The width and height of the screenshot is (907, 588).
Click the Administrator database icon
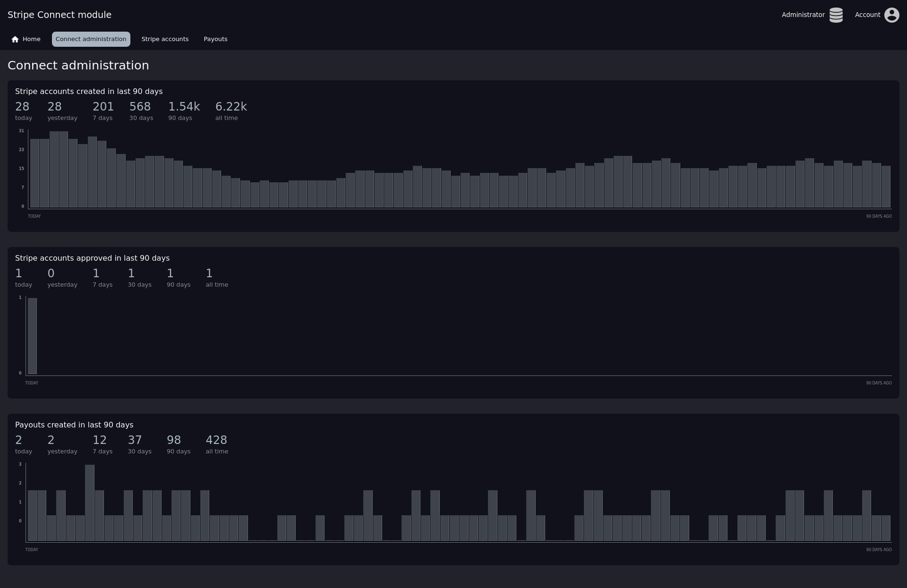click(x=836, y=15)
